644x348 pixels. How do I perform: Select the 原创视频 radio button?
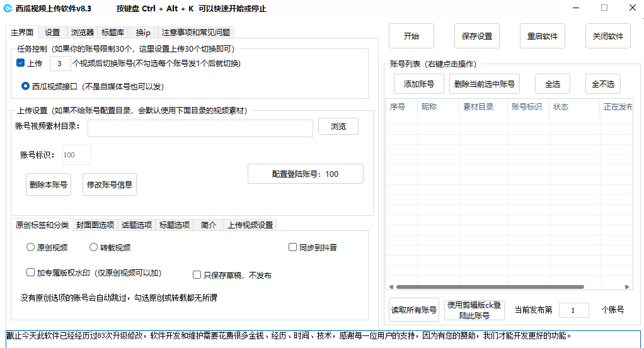[x=30, y=247]
